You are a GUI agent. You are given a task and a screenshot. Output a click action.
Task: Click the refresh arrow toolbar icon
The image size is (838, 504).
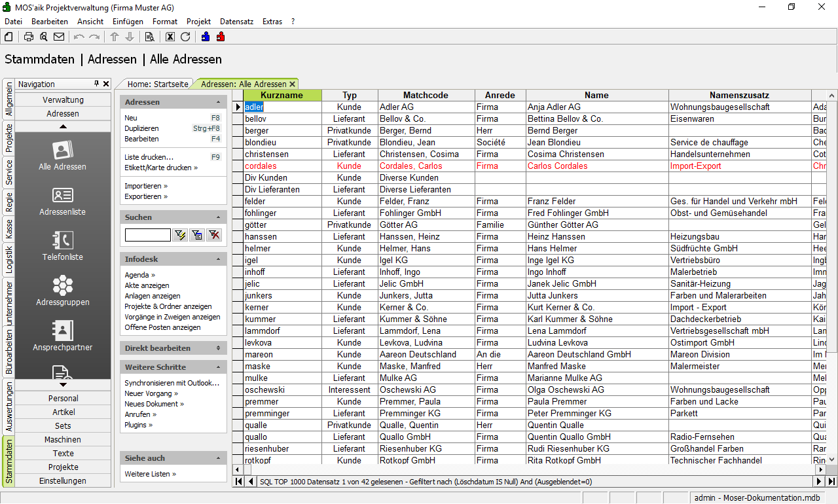pos(185,37)
